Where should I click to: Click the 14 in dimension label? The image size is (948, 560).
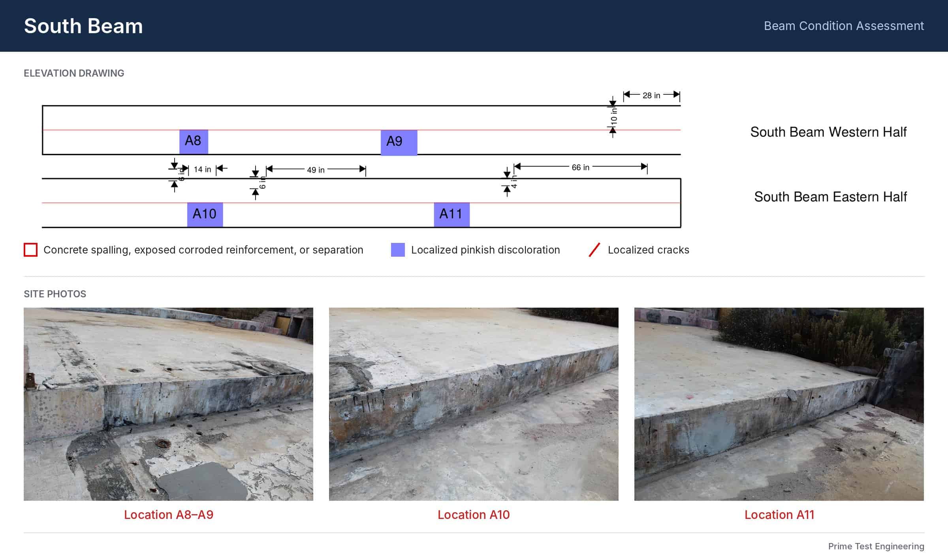tap(202, 169)
